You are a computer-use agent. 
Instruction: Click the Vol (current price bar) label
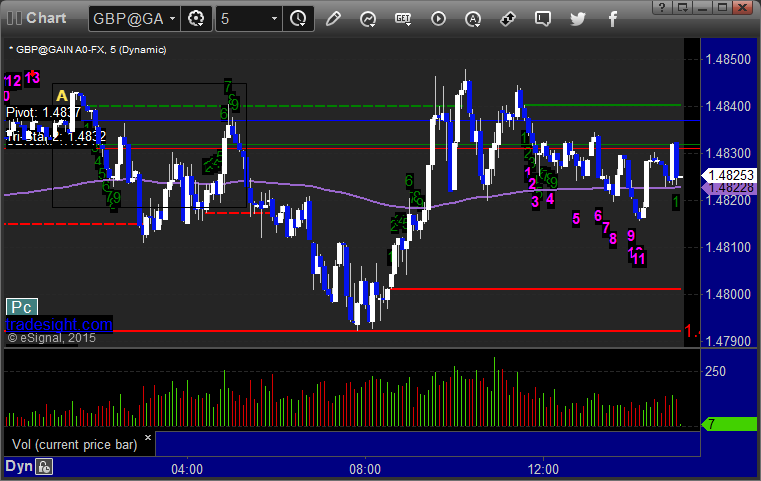pyautogui.click(x=74, y=445)
